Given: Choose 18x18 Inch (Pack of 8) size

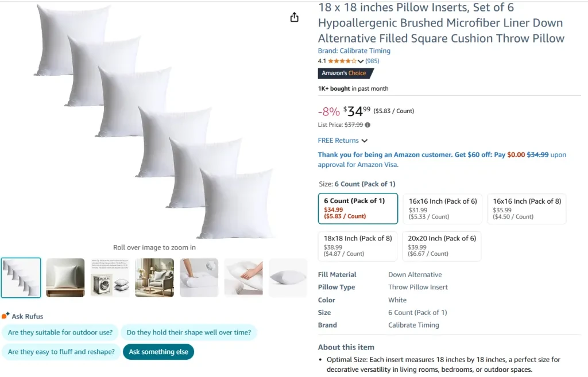Looking at the screenshot, I should tap(358, 246).
